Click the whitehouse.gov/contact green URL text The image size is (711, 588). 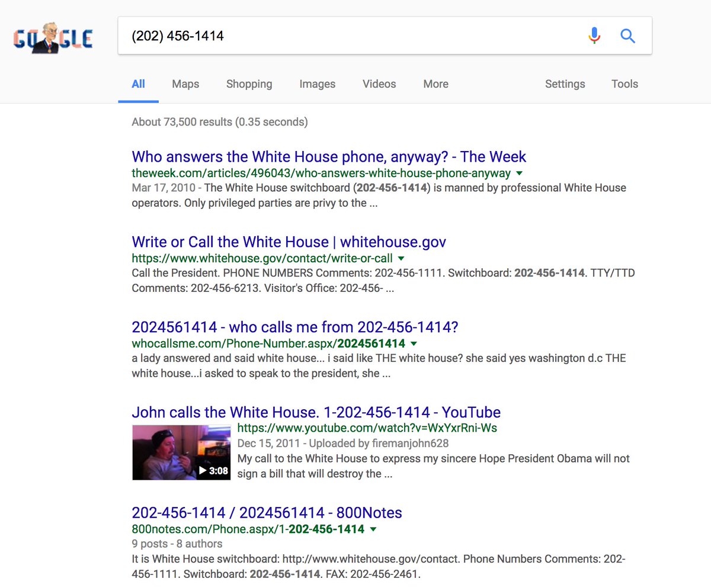[262, 259]
